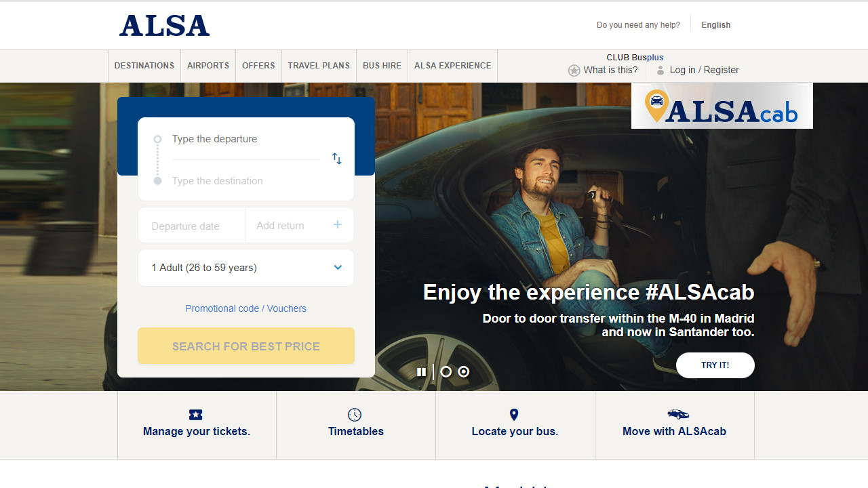Open the English language selector
The width and height of the screenshot is (868, 488).
click(715, 25)
